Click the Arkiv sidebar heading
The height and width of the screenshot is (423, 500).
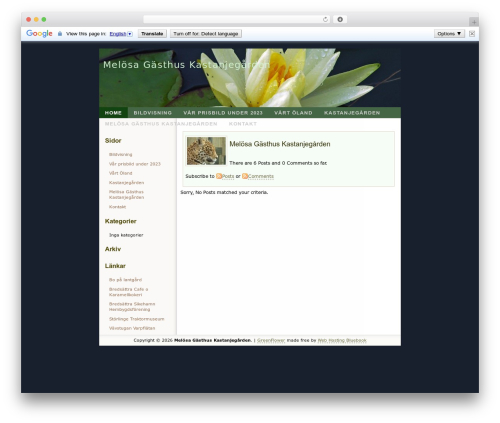click(x=113, y=249)
